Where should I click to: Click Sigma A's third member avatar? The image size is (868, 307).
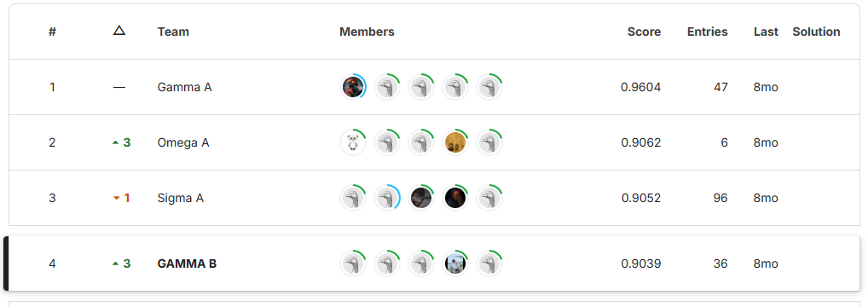421,198
